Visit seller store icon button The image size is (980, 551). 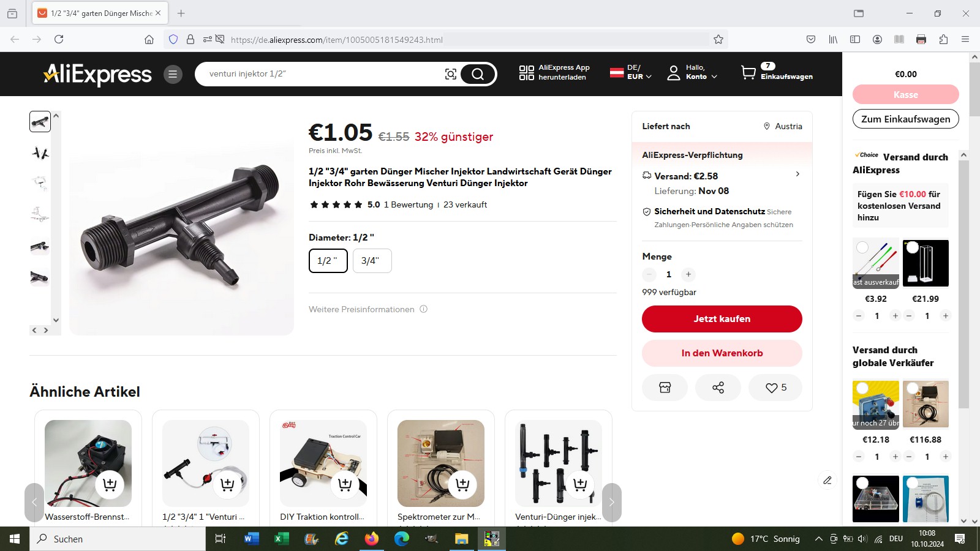665,388
